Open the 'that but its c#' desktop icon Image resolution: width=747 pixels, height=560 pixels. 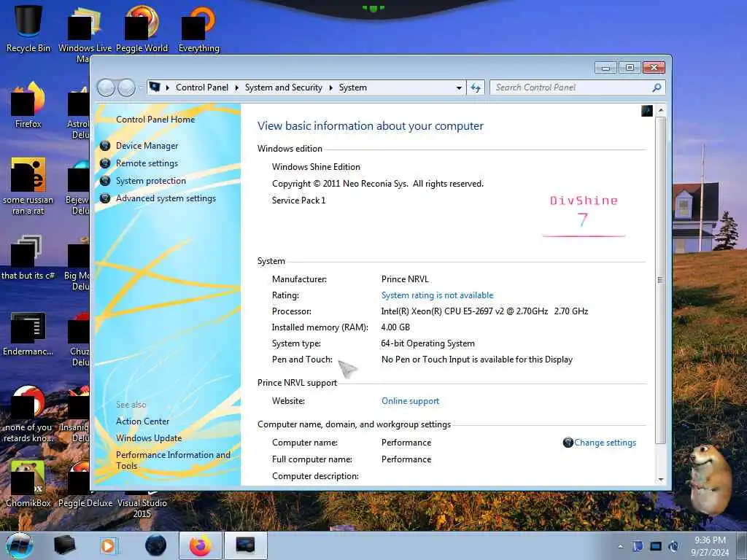pos(28,257)
